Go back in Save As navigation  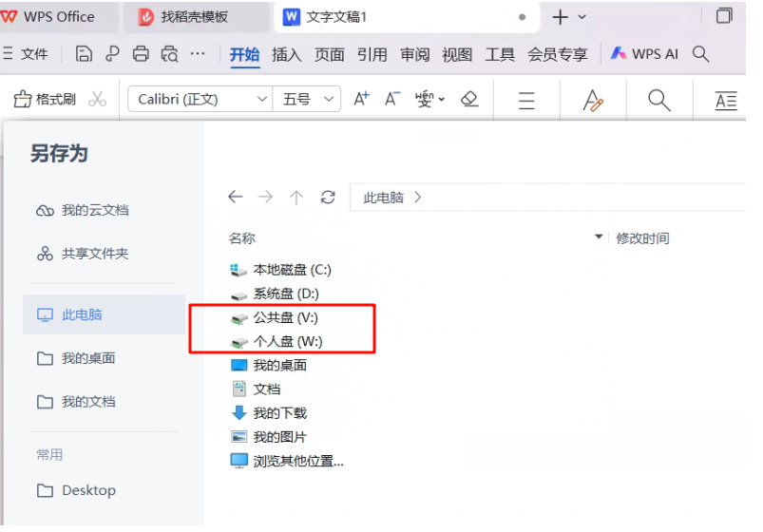click(236, 198)
